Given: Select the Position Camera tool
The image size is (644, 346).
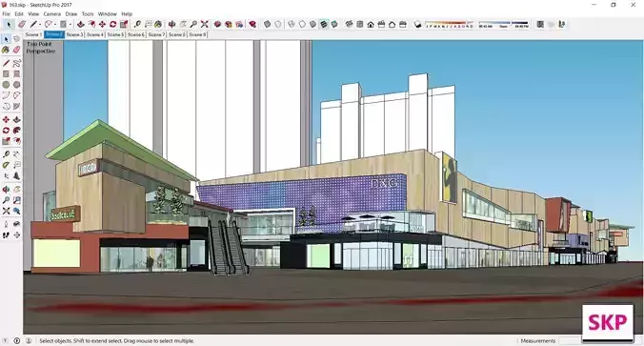Looking at the screenshot, I should pyautogui.click(x=6, y=224).
